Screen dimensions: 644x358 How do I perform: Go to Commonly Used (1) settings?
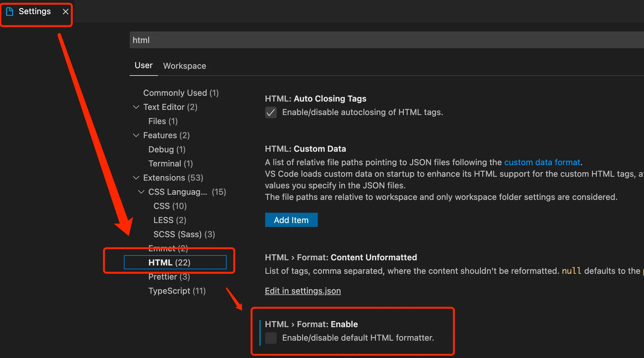click(x=181, y=93)
